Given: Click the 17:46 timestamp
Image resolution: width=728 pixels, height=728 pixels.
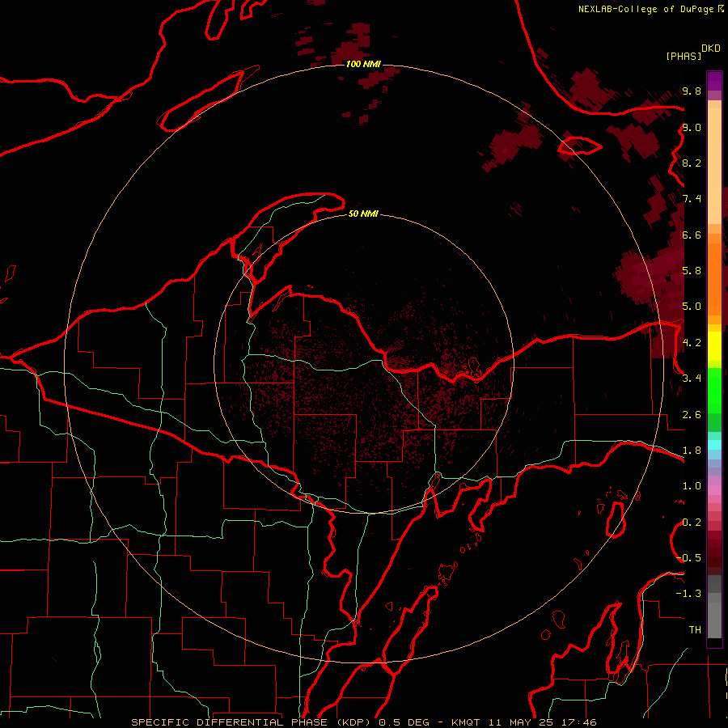Looking at the screenshot, I should (x=578, y=722).
